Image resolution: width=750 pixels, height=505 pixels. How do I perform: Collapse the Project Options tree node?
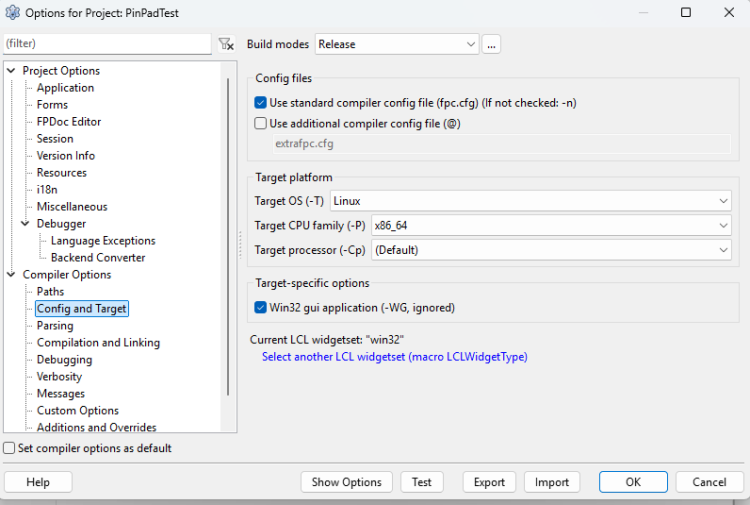(x=11, y=71)
